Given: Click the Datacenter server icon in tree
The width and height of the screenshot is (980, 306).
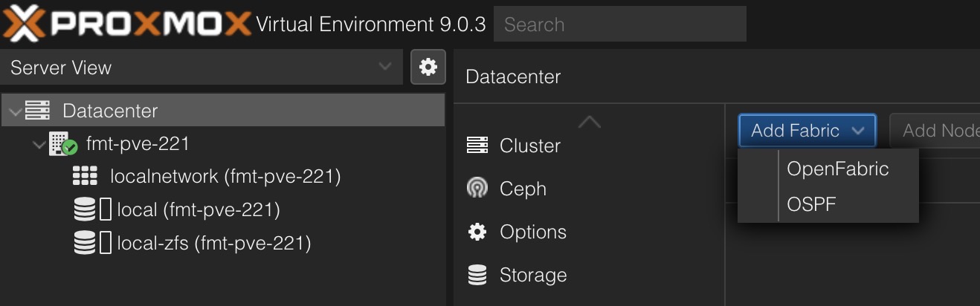Looking at the screenshot, I should coord(37,111).
